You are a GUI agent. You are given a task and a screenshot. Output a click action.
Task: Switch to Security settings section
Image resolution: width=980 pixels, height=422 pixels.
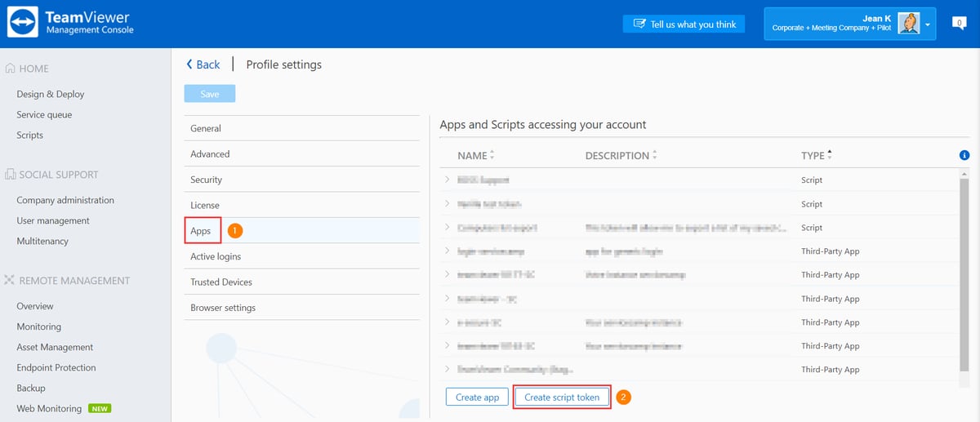[206, 180]
